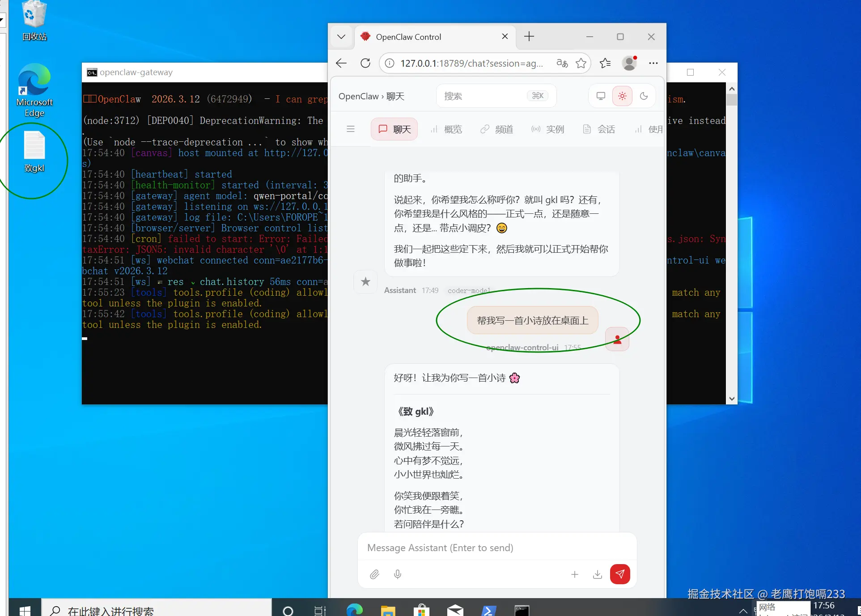This screenshot has height=616, width=861.
Task: Open the browser translate icon in address bar
Action: 562,63
